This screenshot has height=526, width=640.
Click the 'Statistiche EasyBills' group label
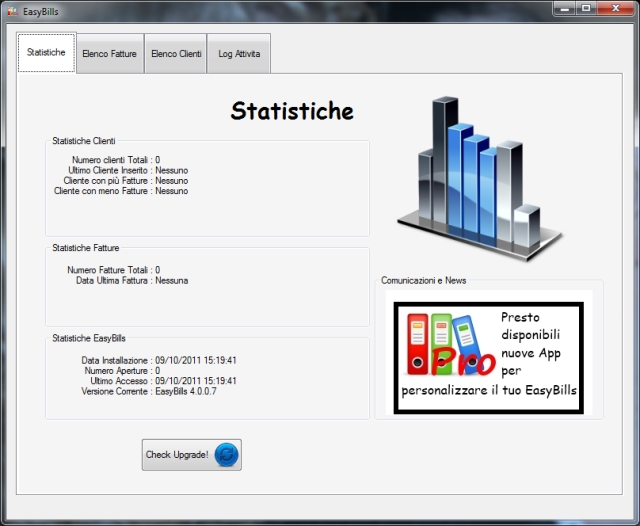tap(89, 338)
